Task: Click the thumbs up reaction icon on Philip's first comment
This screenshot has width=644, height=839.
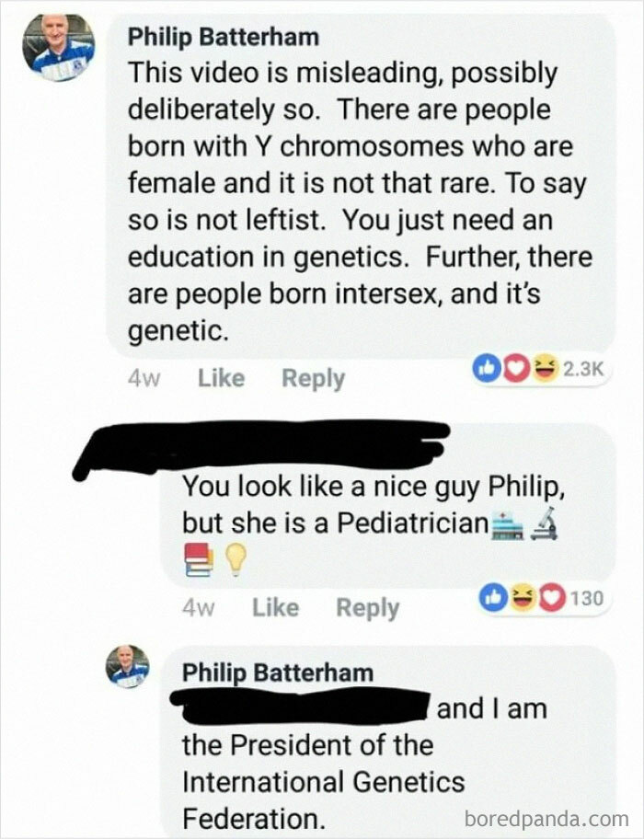Action: 488,366
